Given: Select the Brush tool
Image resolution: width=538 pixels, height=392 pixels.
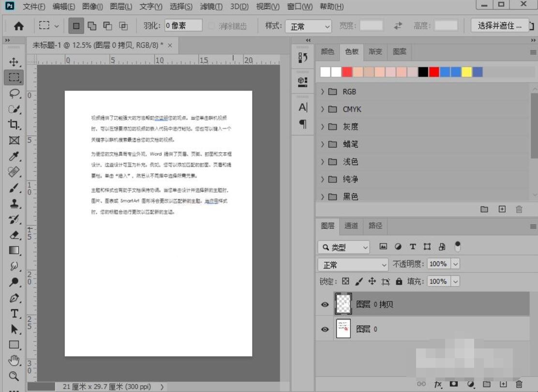Looking at the screenshot, I should coord(14,188).
